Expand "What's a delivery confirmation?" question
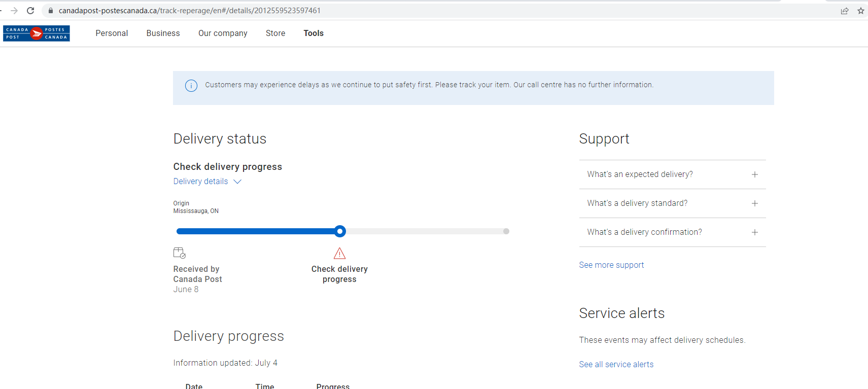868x389 pixels. coord(754,232)
